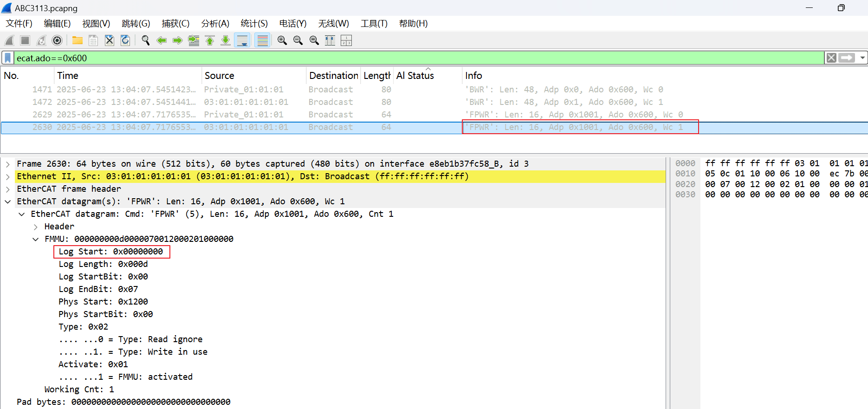Clear the display filter
868x409 pixels.
pyautogui.click(x=831, y=58)
